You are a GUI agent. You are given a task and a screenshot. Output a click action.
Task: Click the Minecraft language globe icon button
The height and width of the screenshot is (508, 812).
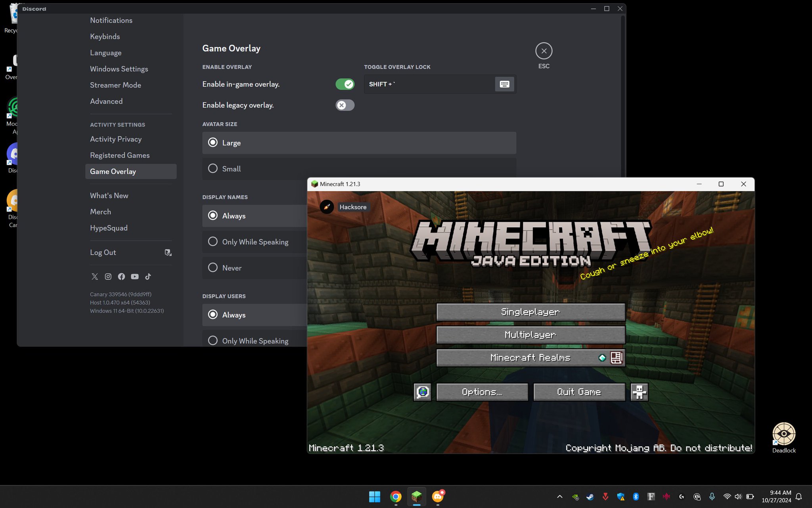pyautogui.click(x=423, y=392)
